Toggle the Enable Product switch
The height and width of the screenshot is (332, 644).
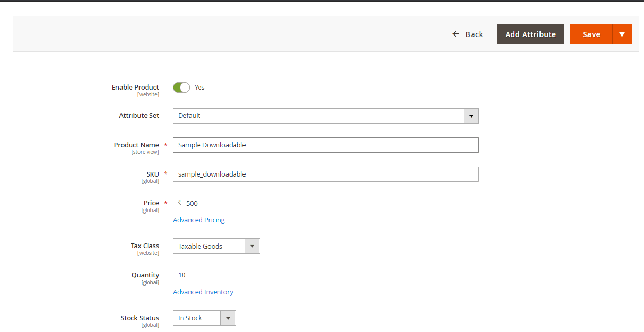(181, 88)
